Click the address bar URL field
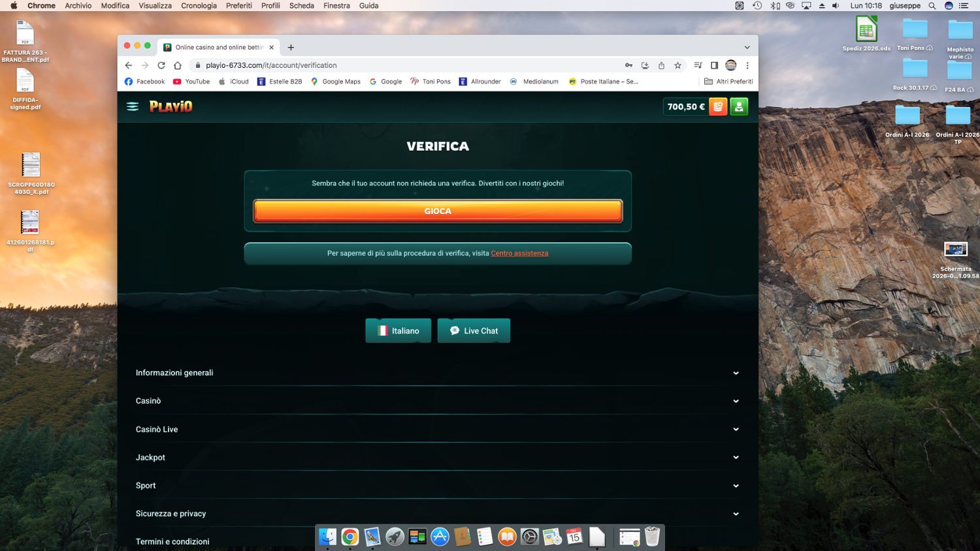This screenshot has height=551, width=980. [x=405, y=65]
